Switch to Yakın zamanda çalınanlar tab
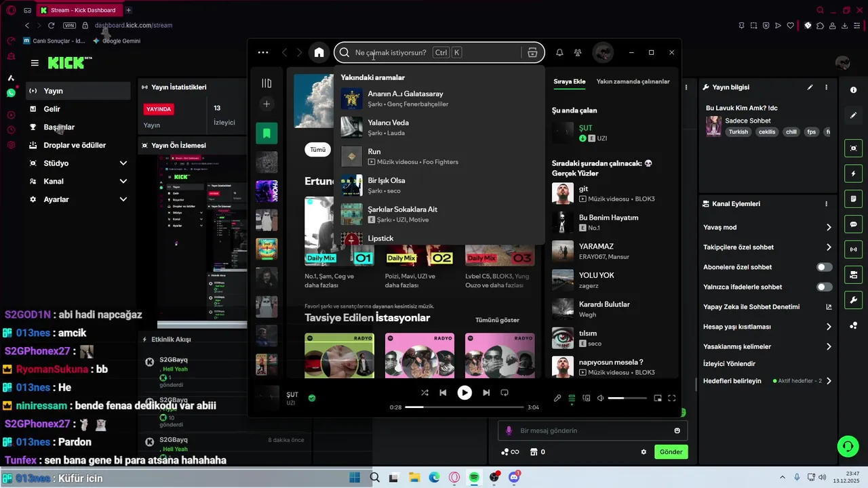The image size is (868, 488). [633, 81]
